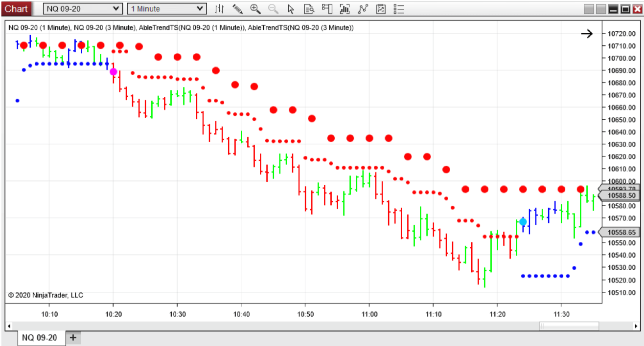Click the 10588.50 price marker on axis

621,195
